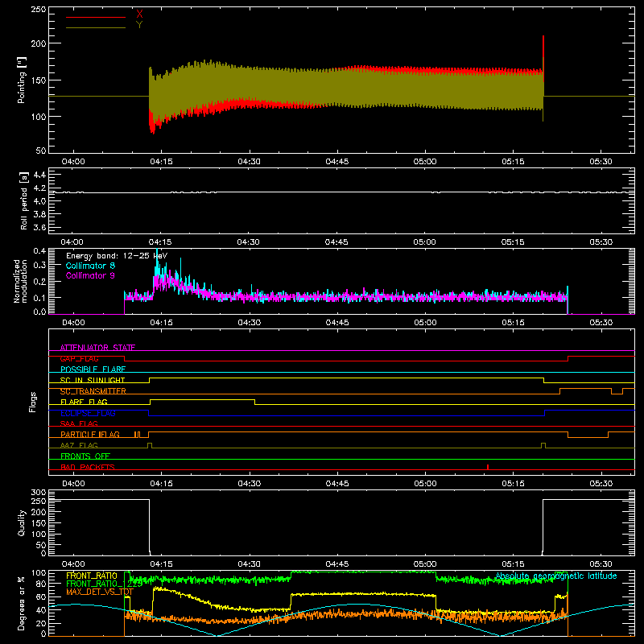Click the 3.6 tick on Roll period axis
644x644 pixels.
(39, 227)
